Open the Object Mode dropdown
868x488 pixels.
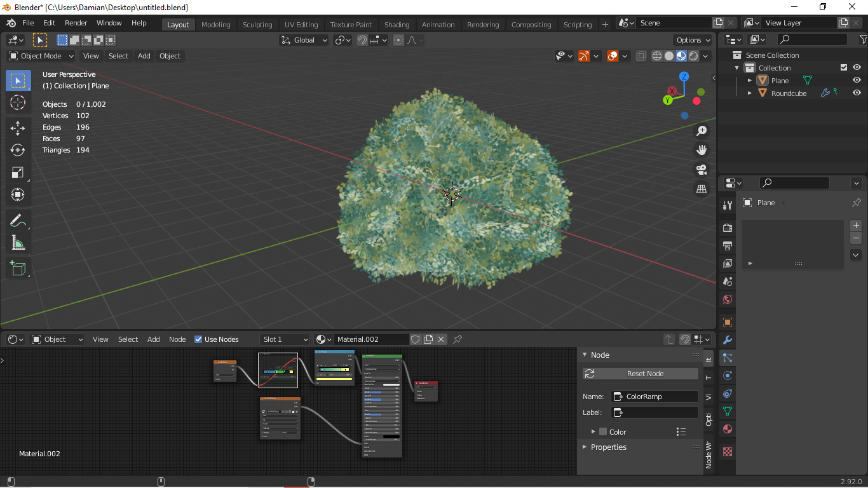point(41,56)
